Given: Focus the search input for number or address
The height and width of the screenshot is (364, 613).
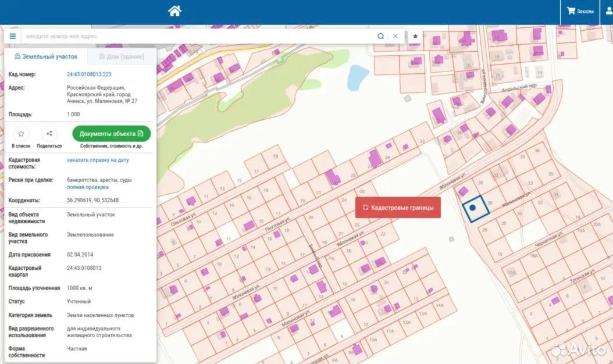Looking at the screenshot, I should pos(197,36).
